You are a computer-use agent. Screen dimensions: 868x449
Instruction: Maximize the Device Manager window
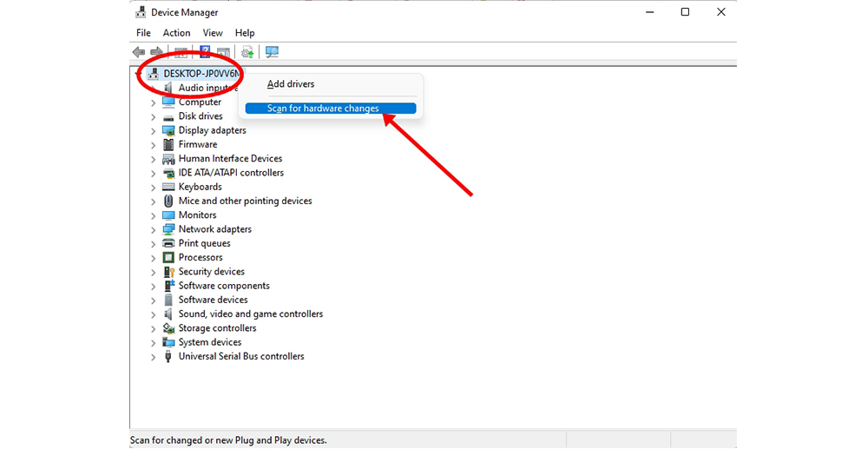[686, 11]
